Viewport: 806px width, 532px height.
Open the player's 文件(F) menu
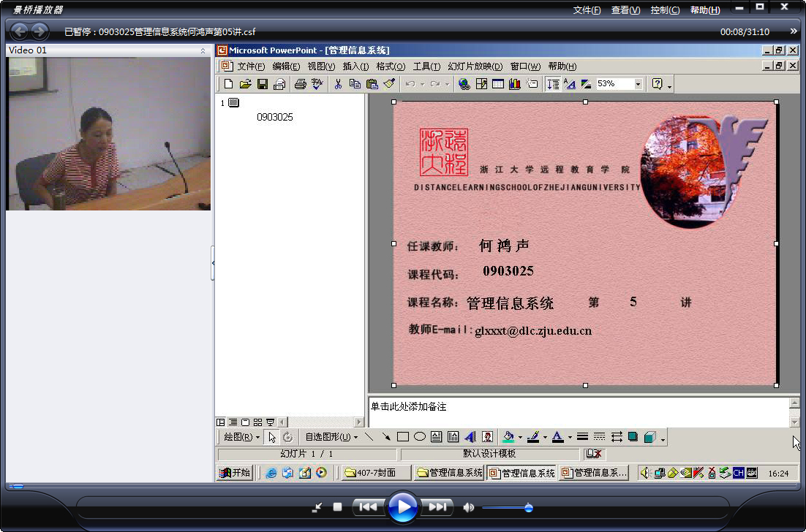(587, 10)
